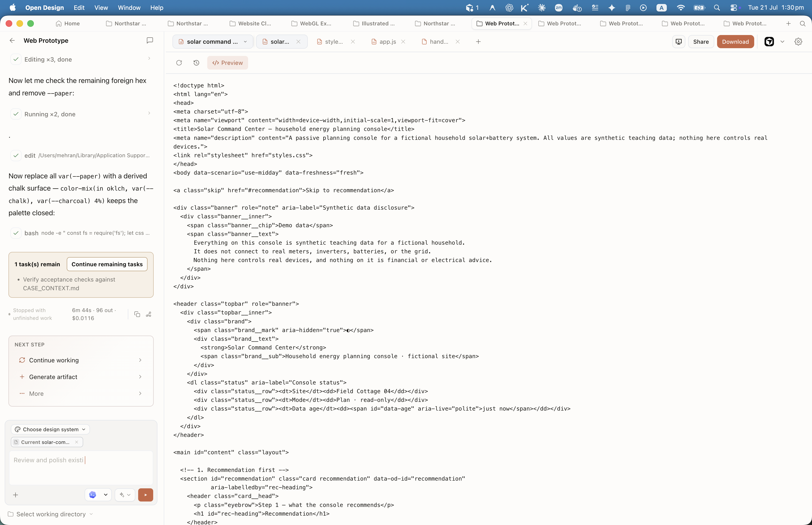The image size is (812, 525).
Task: Expand the 'Editing ×3, done' row
Action: pos(81,59)
